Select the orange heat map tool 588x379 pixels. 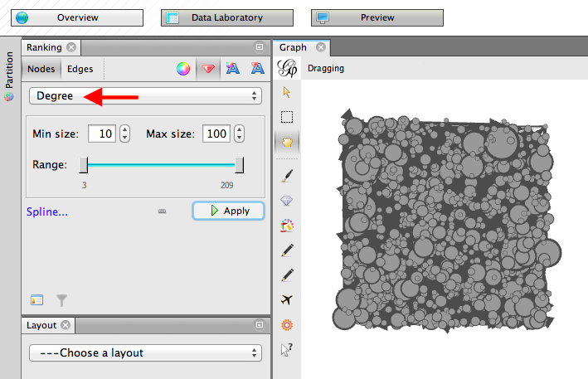287,325
